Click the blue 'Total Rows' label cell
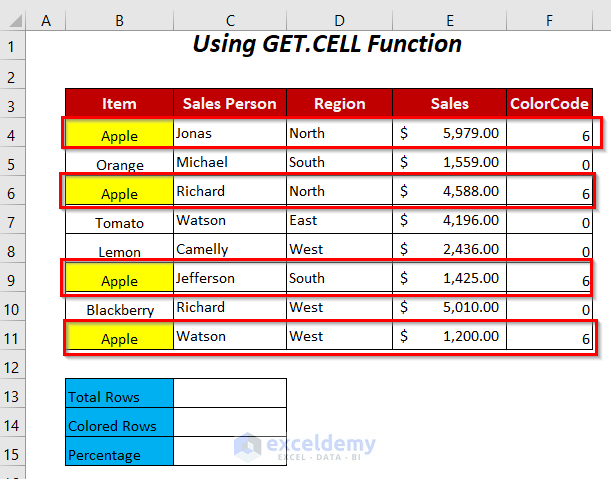 pos(119,396)
